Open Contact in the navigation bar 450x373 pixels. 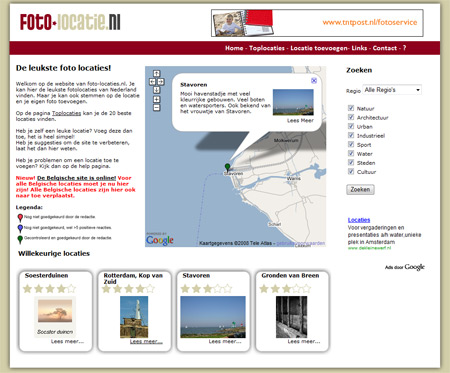pyautogui.click(x=385, y=48)
